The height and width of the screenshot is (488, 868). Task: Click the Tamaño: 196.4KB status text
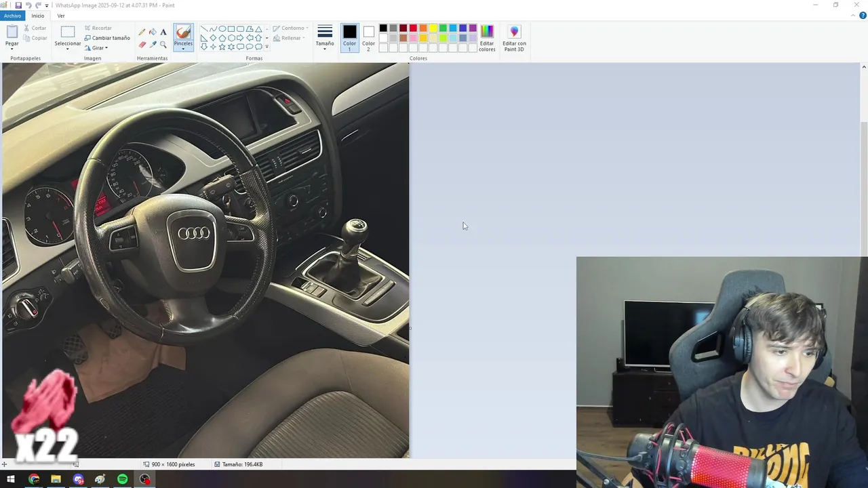242,464
